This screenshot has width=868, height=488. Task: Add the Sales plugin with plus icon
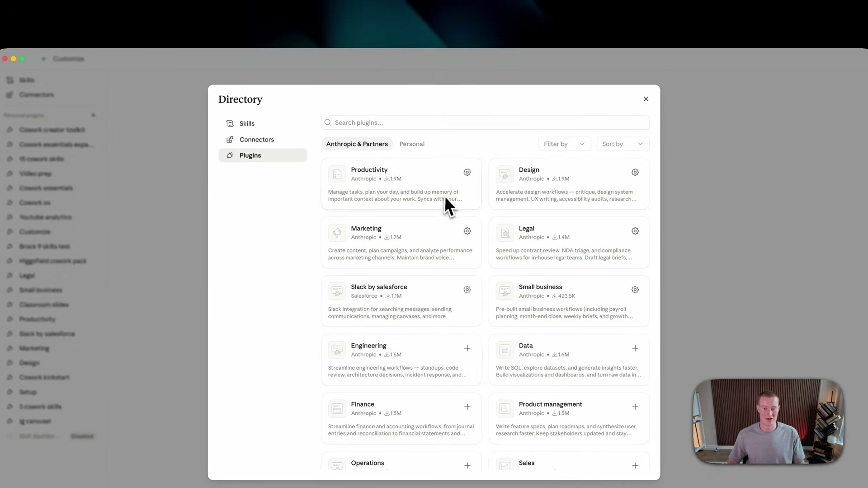(x=635, y=465)
